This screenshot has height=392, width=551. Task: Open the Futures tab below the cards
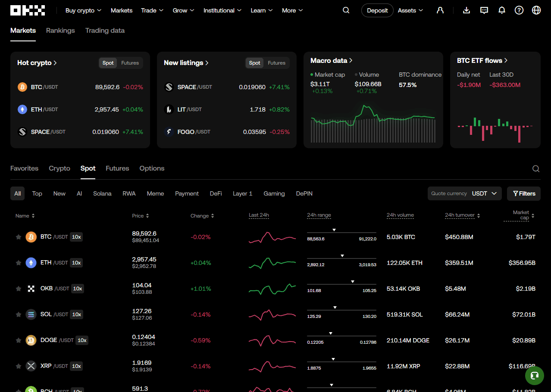[x=117, y=168]
